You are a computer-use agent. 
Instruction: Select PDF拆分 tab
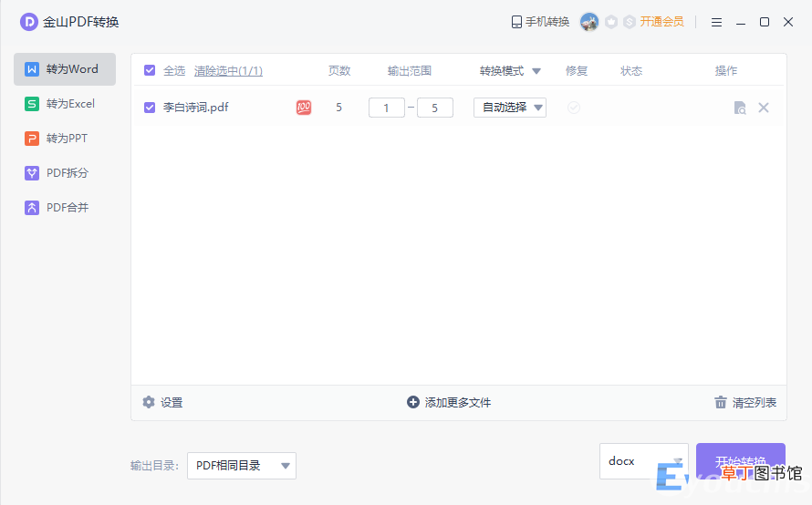coord(65,173)
